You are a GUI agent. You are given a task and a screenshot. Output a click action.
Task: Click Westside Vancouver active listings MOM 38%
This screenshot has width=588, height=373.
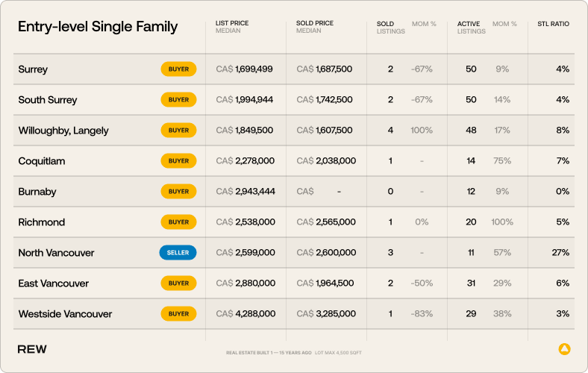[502, 314]
